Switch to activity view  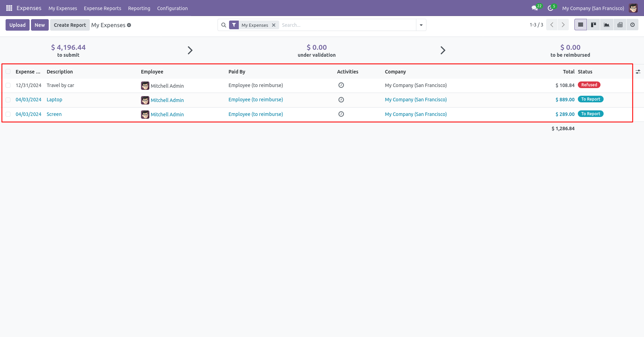pos(633,25)
